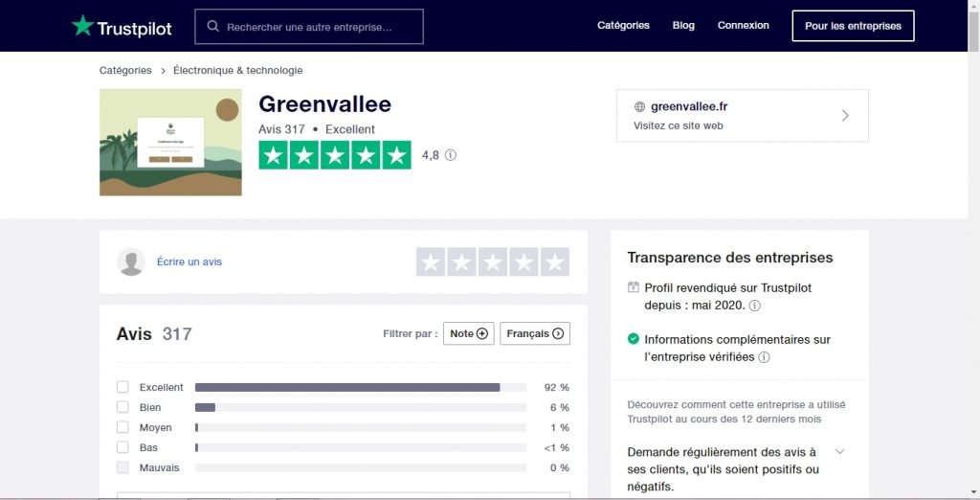The image size is (980, 500).
Task: Click the green verified checkmark icon
Action: coord(634,338)
